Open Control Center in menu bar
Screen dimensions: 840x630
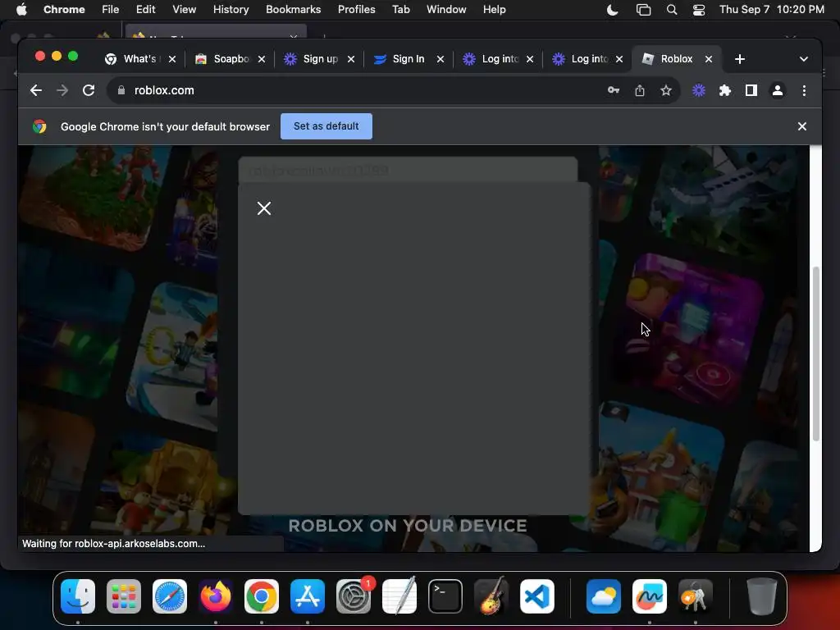click(699, 10)
